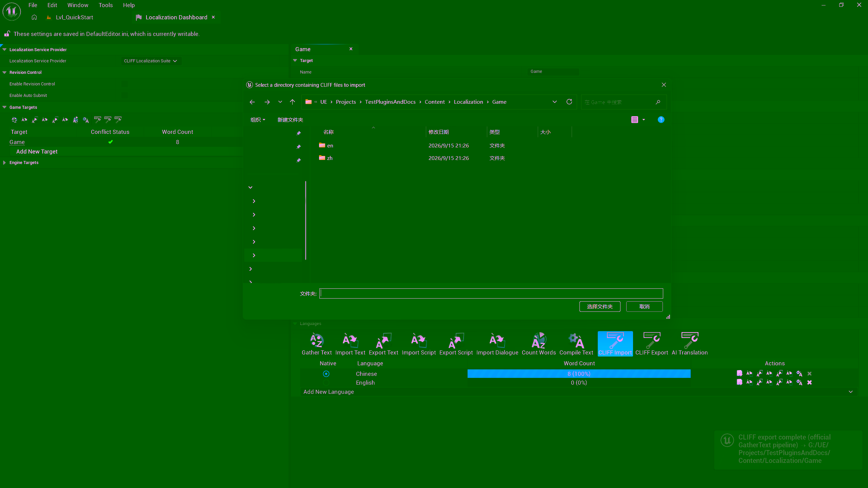Click English word count 0% bar
Screen dimensions: 868x488
[x=579, y=383]
